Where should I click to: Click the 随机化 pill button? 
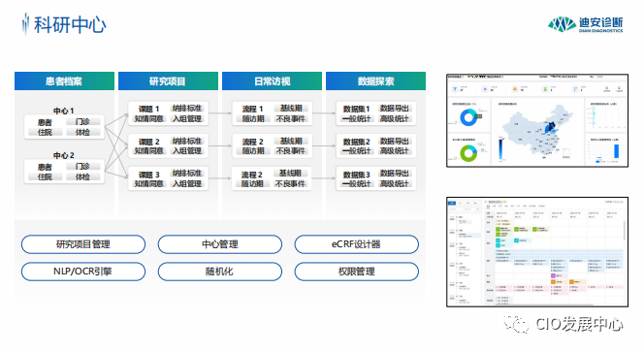(220, 272)
